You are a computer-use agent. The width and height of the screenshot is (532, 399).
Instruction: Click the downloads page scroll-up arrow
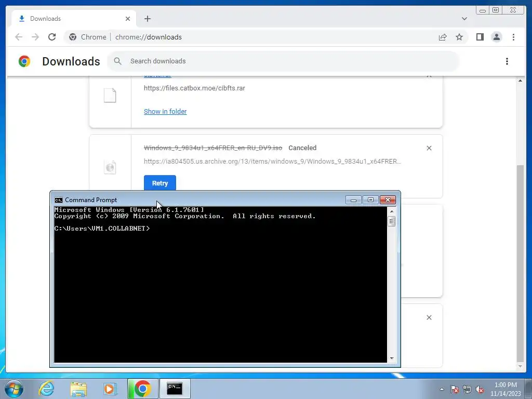pyautogui.click(x=521, y=81)
